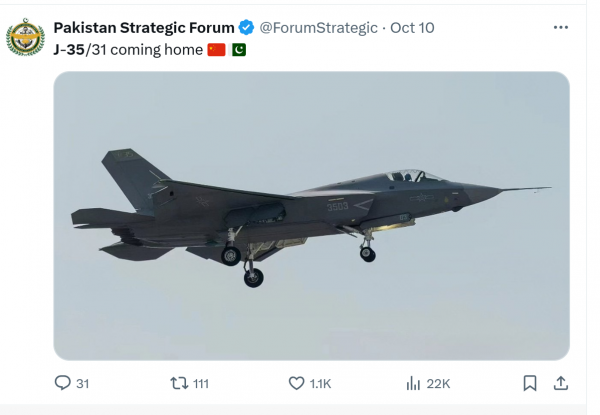Open the Pakistan Strategic Forum display name
The image size is (600, 415).
143,27
